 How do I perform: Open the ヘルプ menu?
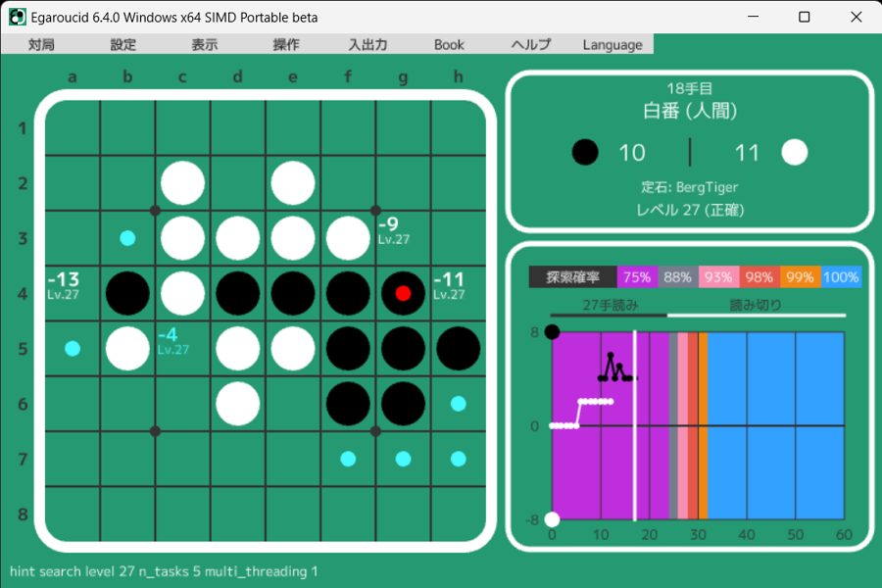[531, 44]
